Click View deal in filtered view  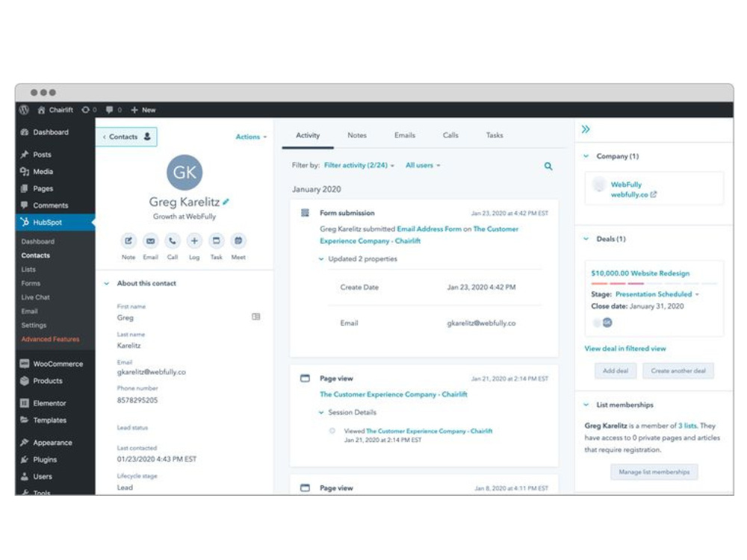[625, 349]
